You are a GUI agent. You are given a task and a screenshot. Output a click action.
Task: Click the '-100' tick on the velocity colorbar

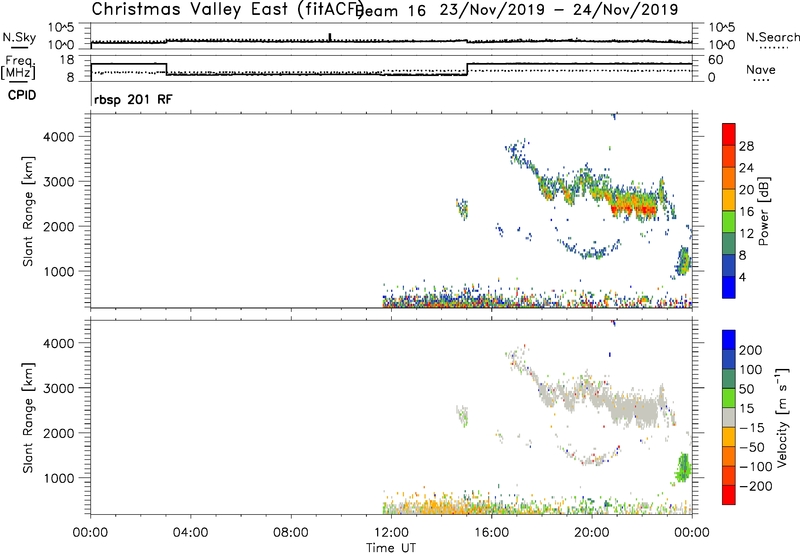coord(756,466)
